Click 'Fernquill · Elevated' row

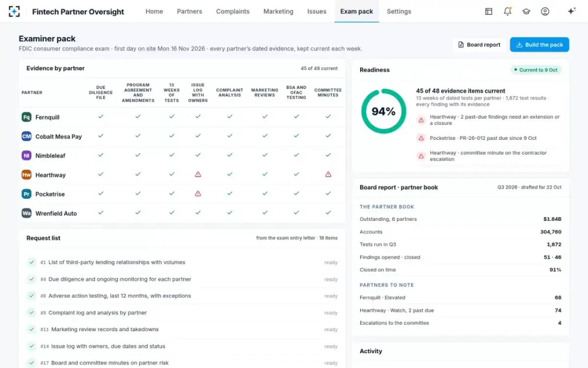[x=461, y=297]
